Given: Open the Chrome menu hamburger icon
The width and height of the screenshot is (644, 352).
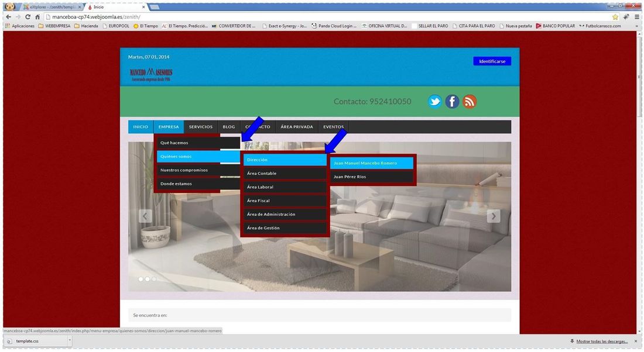Looking at the screenshot, I should click(636, 17).
